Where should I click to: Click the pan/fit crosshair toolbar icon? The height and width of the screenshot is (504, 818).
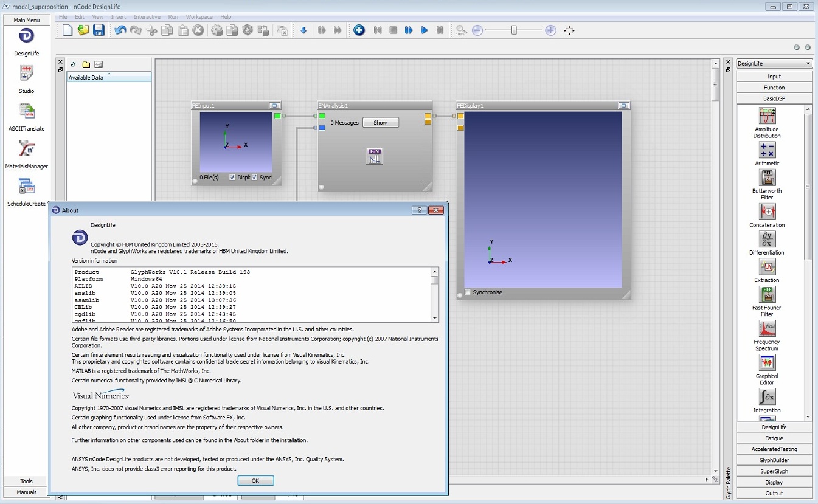click(569, 30)
